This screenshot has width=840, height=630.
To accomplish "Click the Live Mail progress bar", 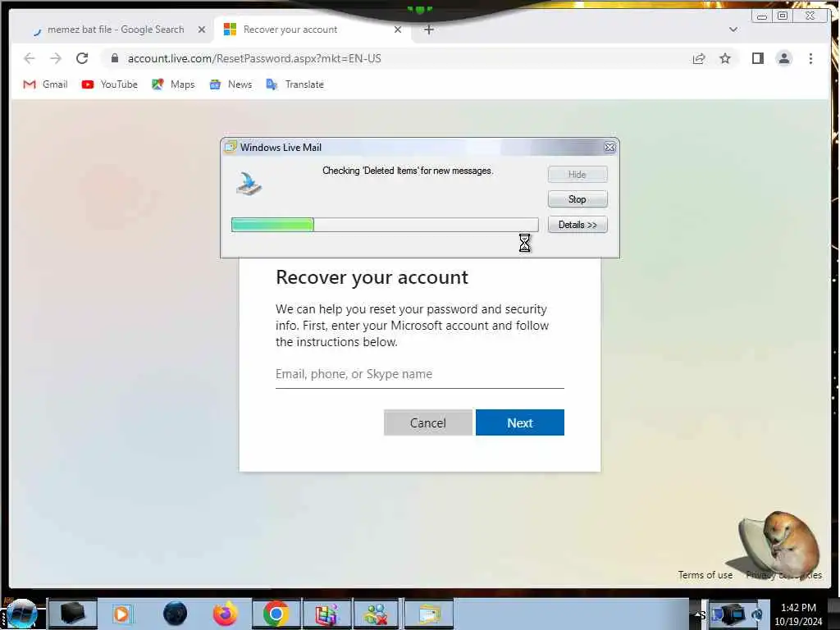I will 385,225.
